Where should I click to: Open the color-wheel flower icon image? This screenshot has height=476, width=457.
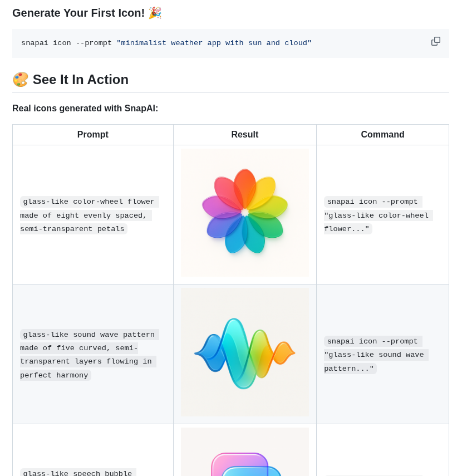pos(244,213)
